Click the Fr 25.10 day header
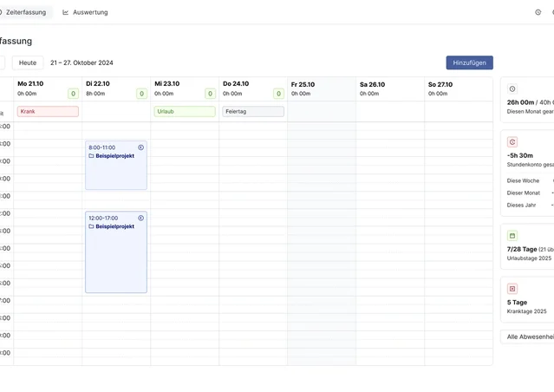 coord(303,84)
